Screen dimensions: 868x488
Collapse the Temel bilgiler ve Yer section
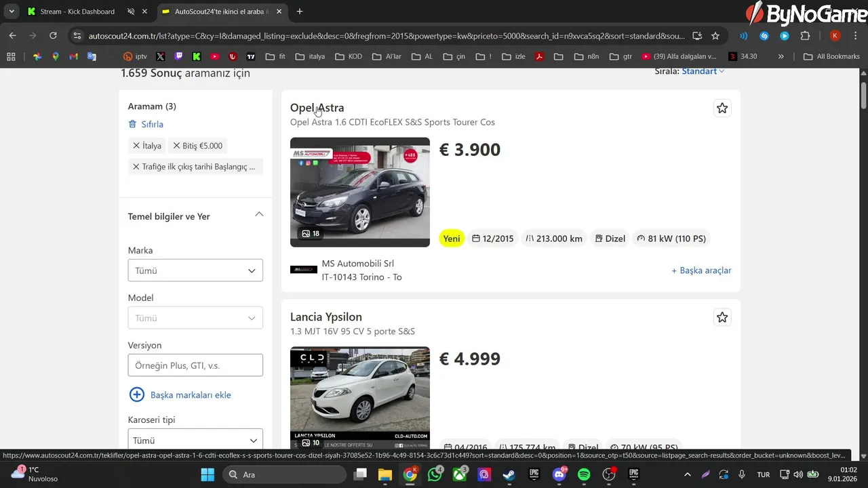[x=259, y=214]
